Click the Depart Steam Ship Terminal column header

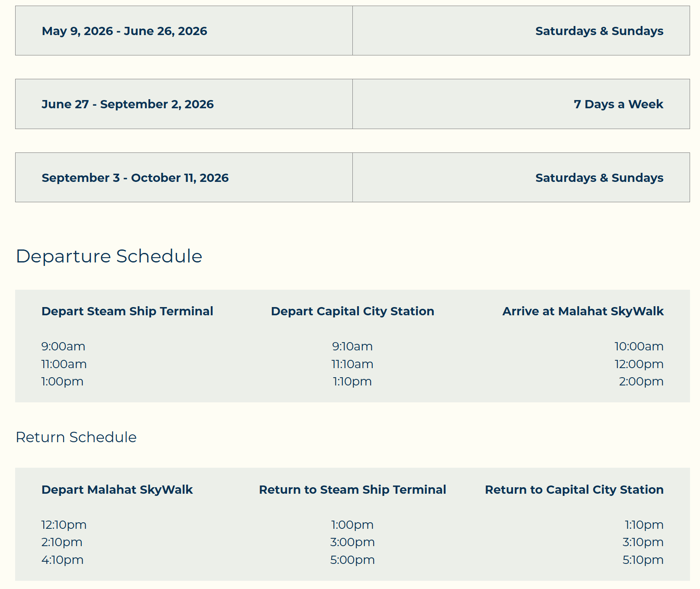pyautogui.click(x=127, y=311)
